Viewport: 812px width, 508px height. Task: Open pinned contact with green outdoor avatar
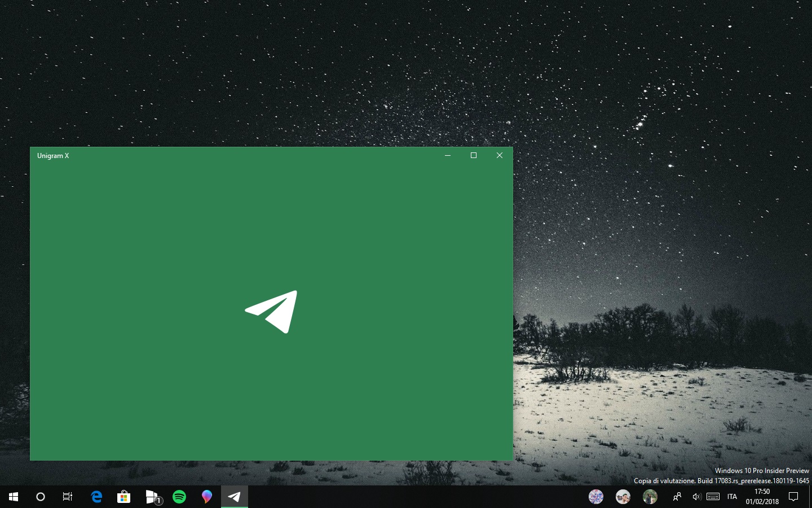tap(650, 497)
